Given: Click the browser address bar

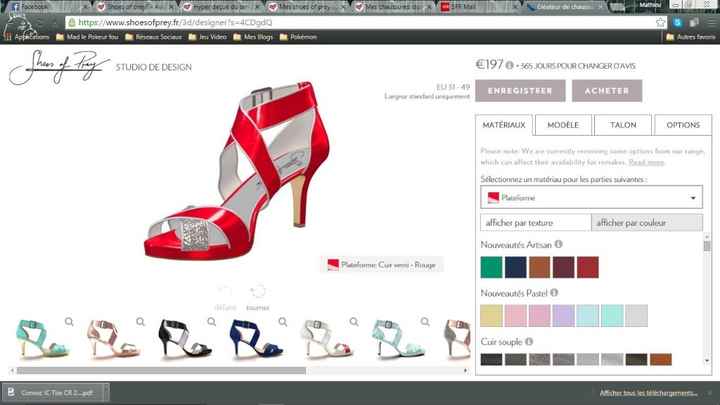Looking at the screenshot, I should click(x=360, y=22).
